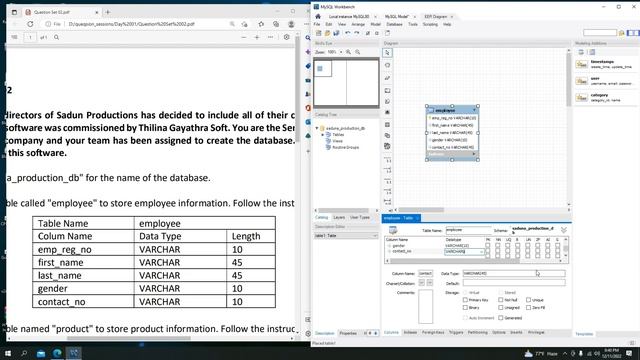This screenshot has width=640, height=360.
Task: Expand the Indexes section of the employee table
Action: coord(474,154)
